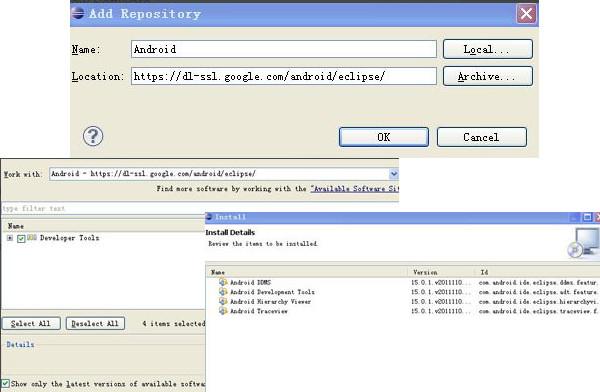Screen dimensions: 600x392
Task: Toggle Show only the latest versions checkbox
Action: (5, 384)
